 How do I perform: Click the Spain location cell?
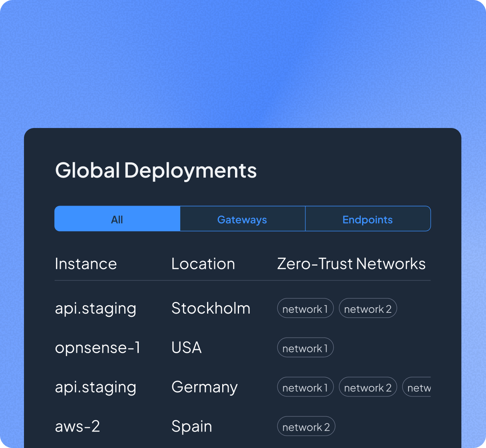191,426
